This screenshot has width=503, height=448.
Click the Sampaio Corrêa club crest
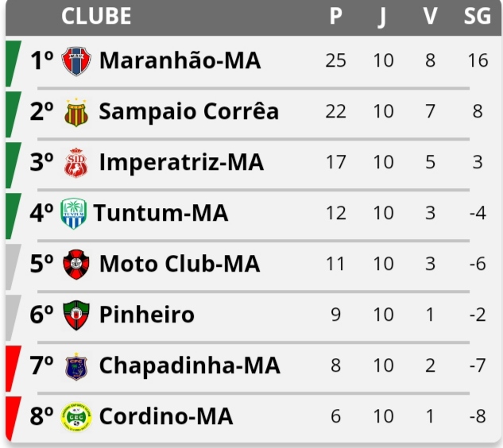(x=76, y=112)
